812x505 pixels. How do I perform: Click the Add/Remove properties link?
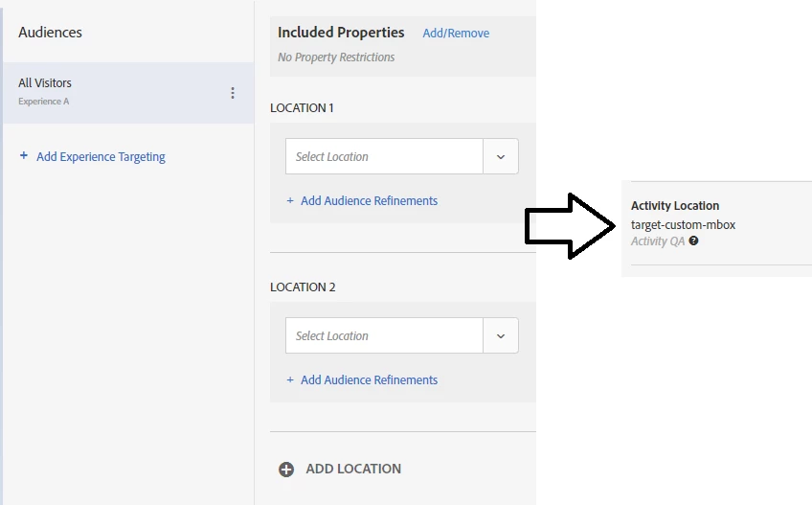[456, 34]
